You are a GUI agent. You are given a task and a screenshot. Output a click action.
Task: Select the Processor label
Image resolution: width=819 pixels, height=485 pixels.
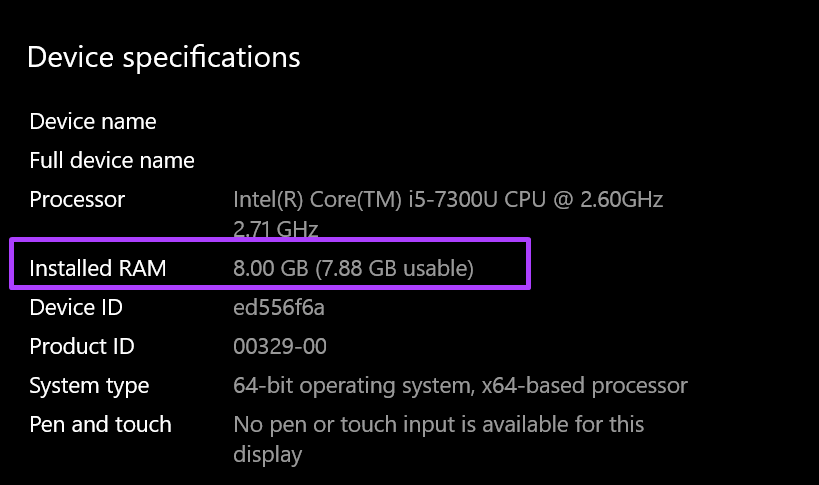[x=77, y=200]
